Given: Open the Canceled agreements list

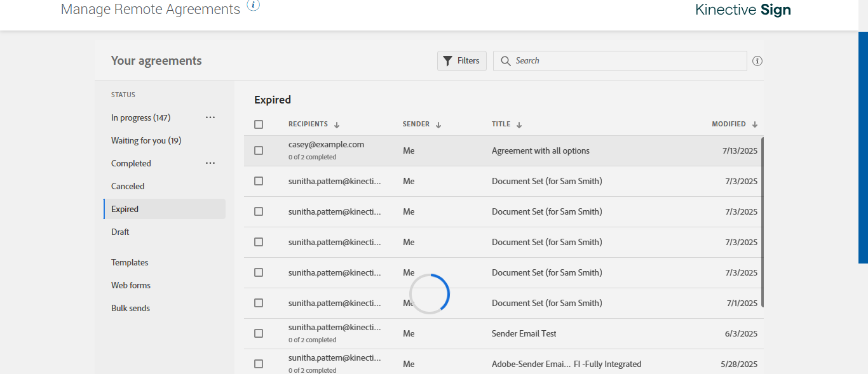Looking at the screenshot, I should pos(128,186).
